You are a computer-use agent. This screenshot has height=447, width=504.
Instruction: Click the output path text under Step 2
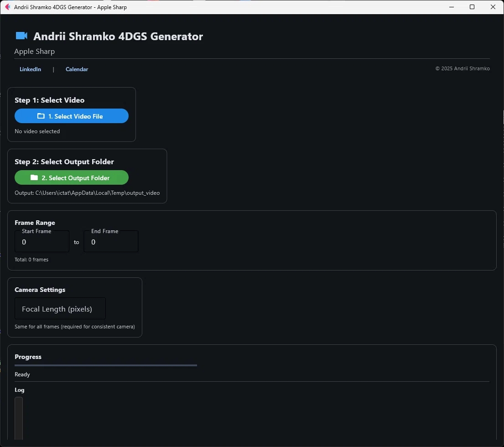point(87,193)
